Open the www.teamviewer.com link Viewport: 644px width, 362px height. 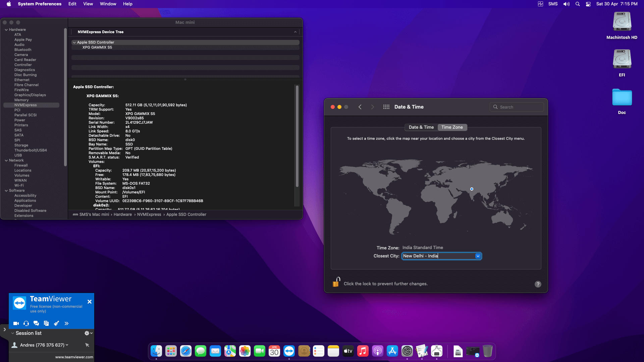(74, 357)
